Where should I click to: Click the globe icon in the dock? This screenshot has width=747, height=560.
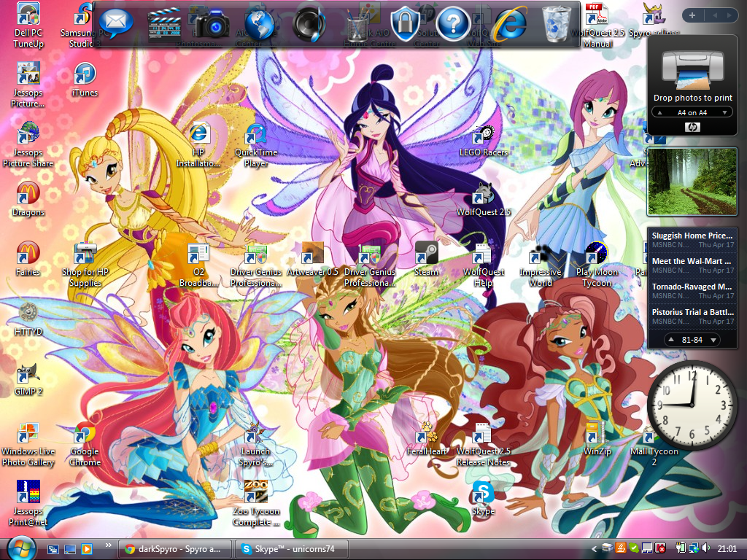coord(260,24)
